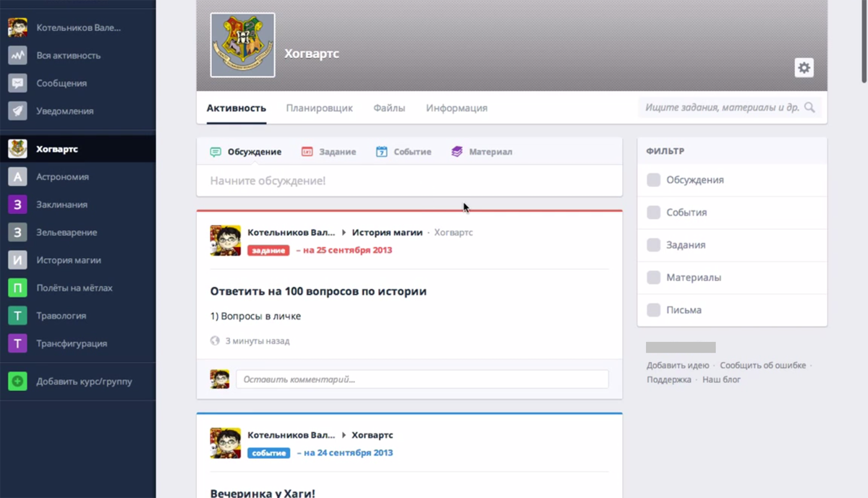Check the Задания filter checkbox

pos(653,245)
